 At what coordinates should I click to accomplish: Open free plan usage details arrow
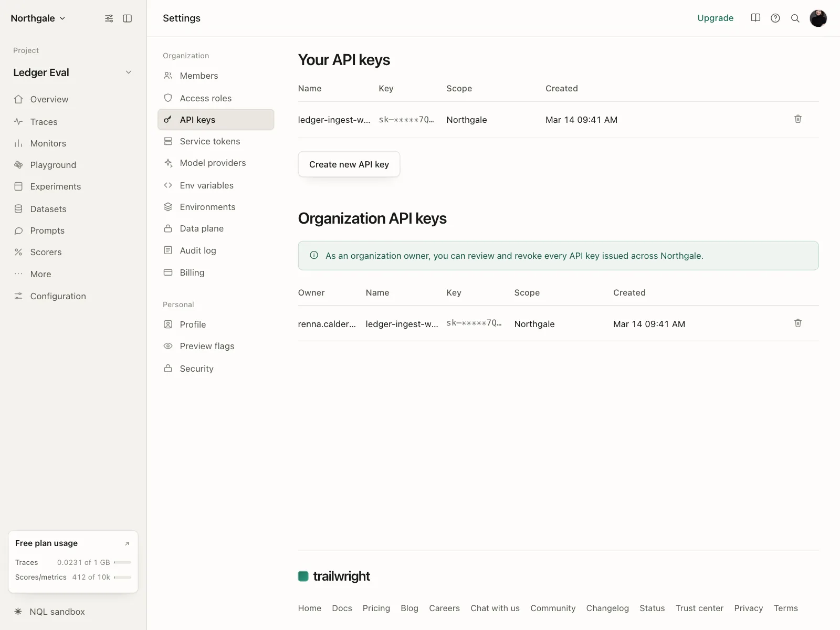127,543
